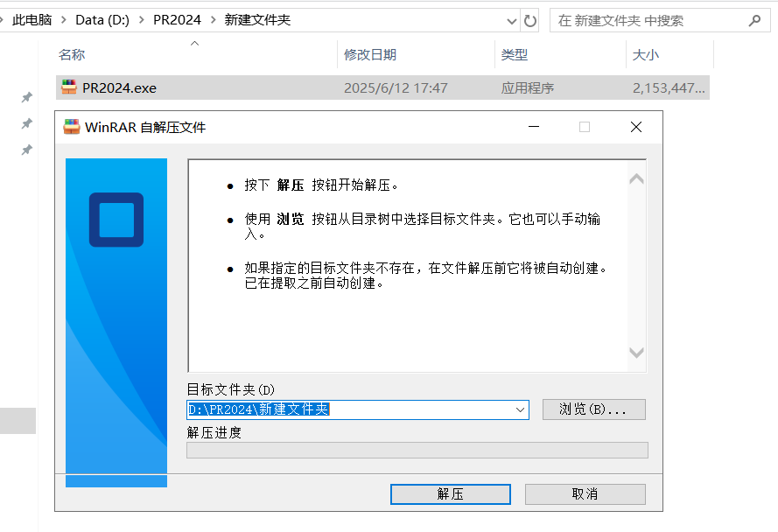Click 此电脑 in the address bar
The width and height of the screenshot is (778, 532).
point(32,20)
